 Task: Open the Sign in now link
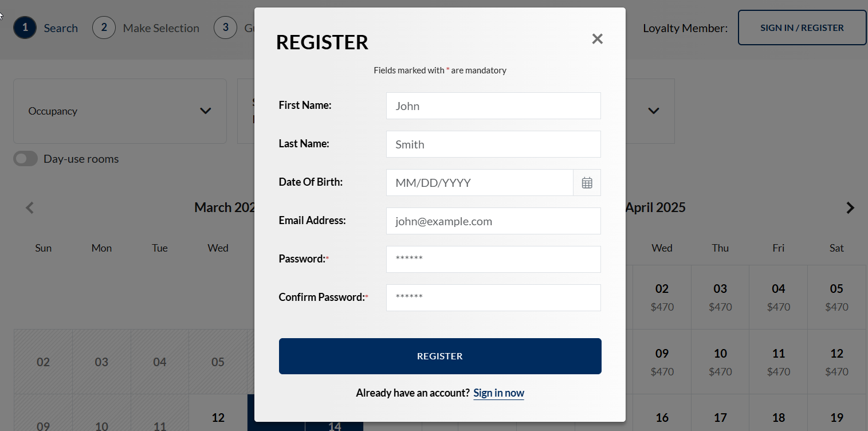tap(498, 393)
